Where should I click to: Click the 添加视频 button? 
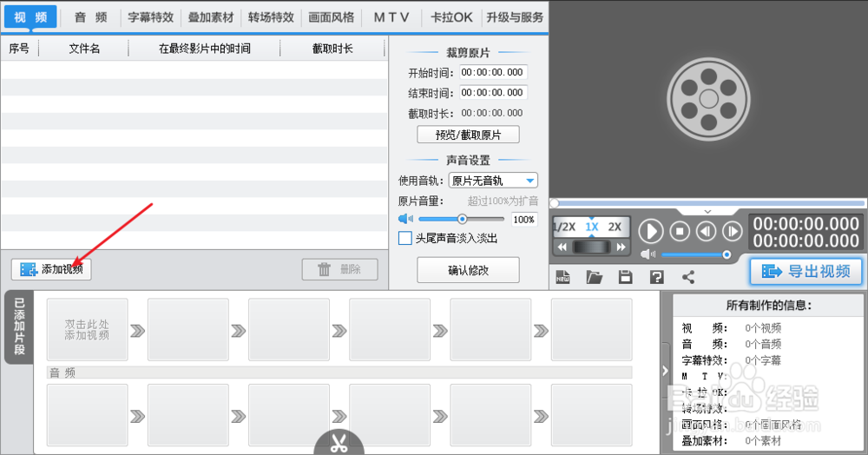(51, 269)
